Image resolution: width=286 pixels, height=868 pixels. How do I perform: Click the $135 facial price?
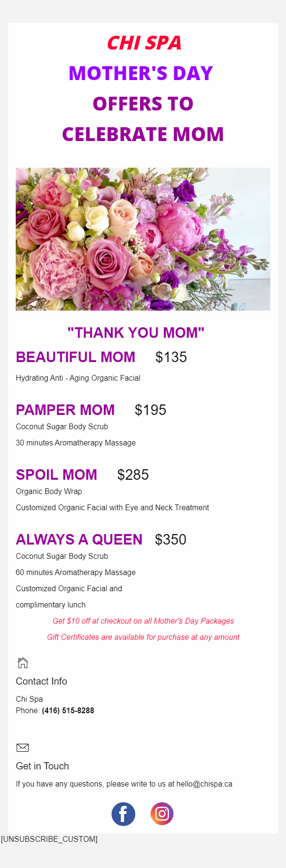(171, 357)
